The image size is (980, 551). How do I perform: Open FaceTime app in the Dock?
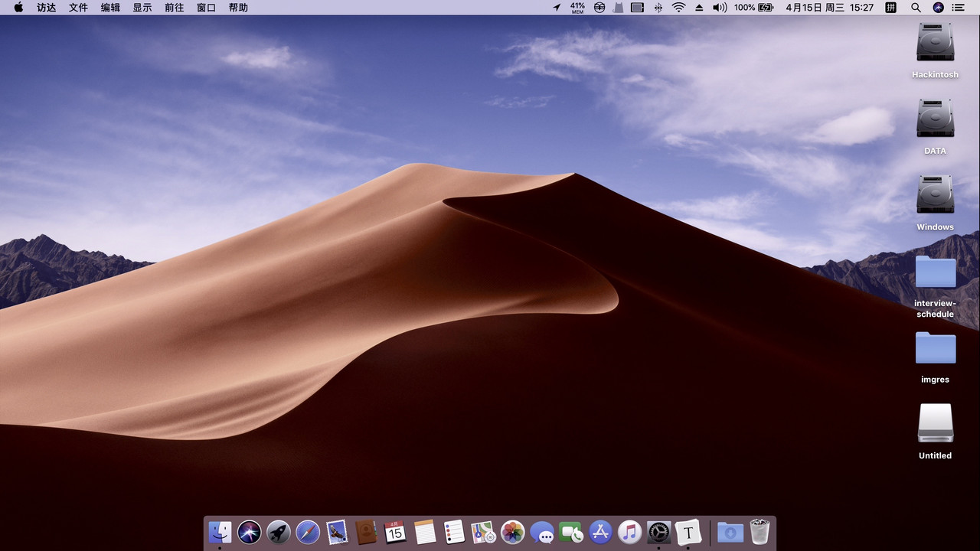tap(571, 531)
